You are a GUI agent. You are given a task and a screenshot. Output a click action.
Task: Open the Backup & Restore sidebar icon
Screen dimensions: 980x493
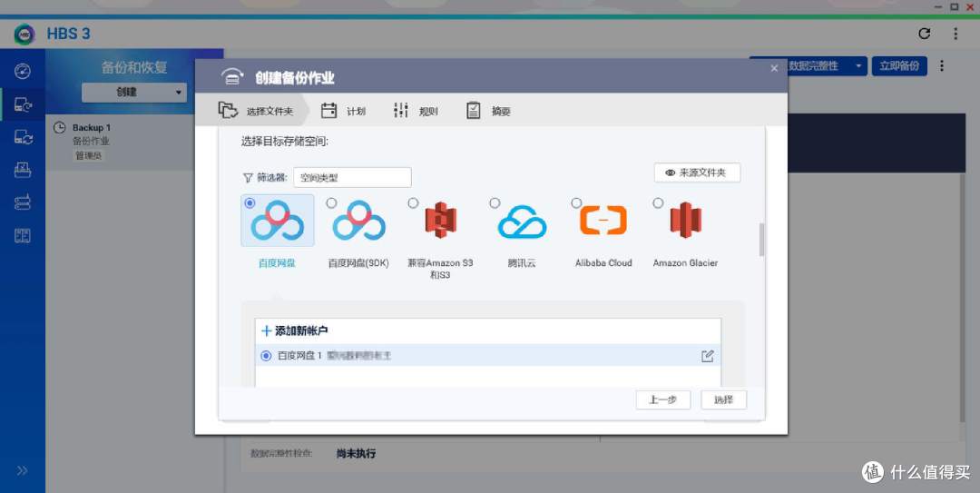coord(23,104)
